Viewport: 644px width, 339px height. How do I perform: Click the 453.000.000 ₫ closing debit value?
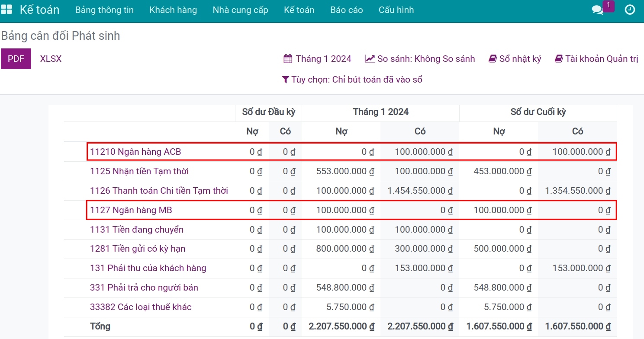(502, 171)
